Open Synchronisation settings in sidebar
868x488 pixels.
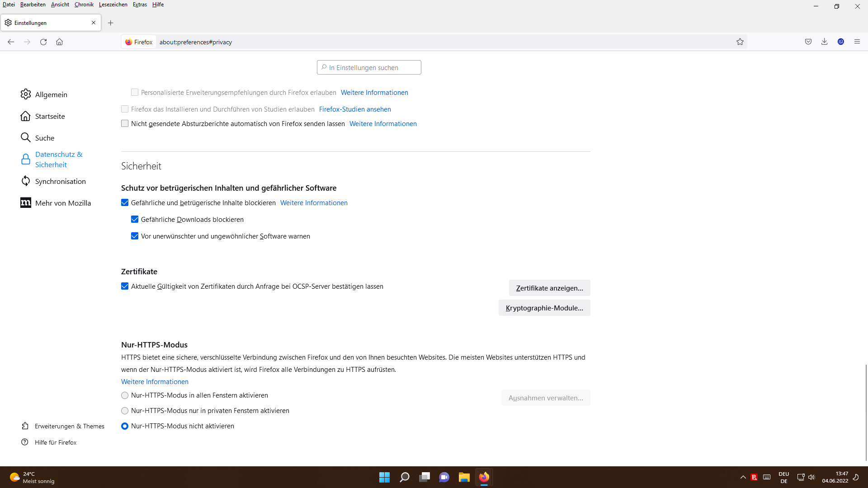(60, 181)
